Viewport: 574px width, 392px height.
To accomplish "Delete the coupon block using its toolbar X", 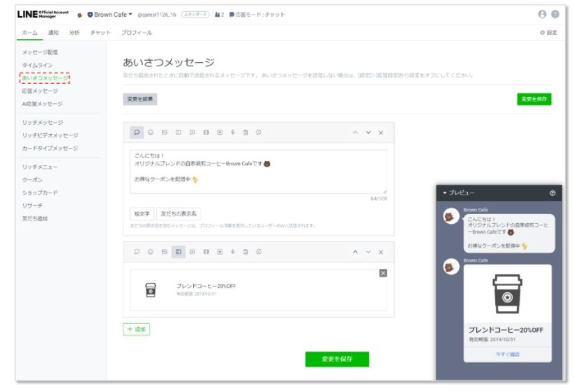I will (381, 252).
